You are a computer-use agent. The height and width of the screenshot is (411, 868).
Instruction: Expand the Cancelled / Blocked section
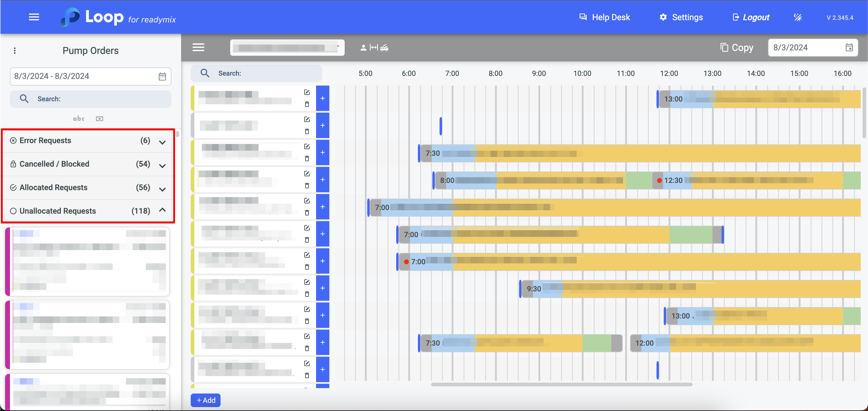(x=162, y=165)
